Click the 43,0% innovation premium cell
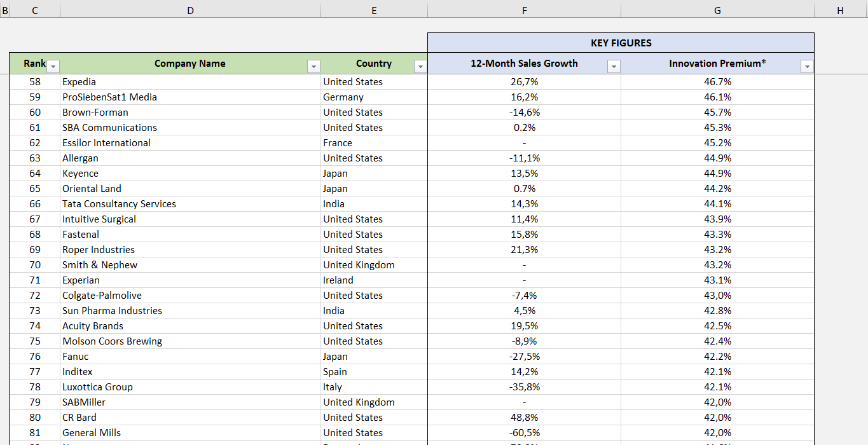This screenshot has height=445, width=868. (x=717, y=296)
